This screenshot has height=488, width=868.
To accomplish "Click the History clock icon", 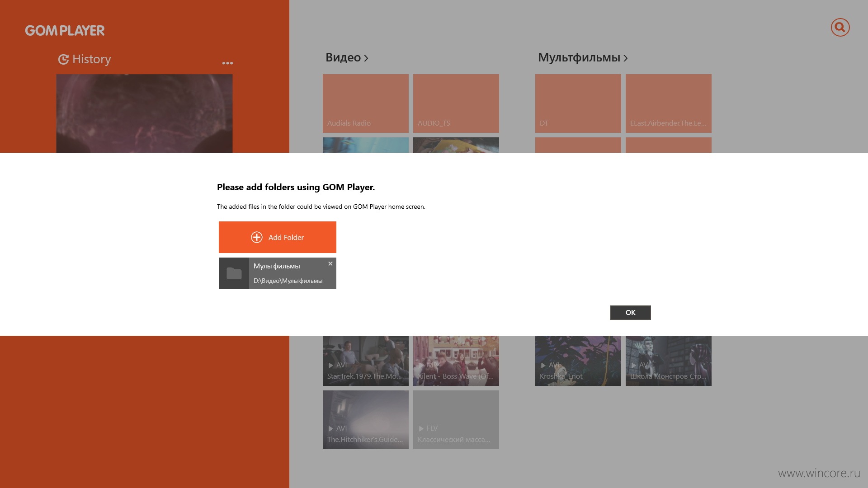I will pos(63,59).
